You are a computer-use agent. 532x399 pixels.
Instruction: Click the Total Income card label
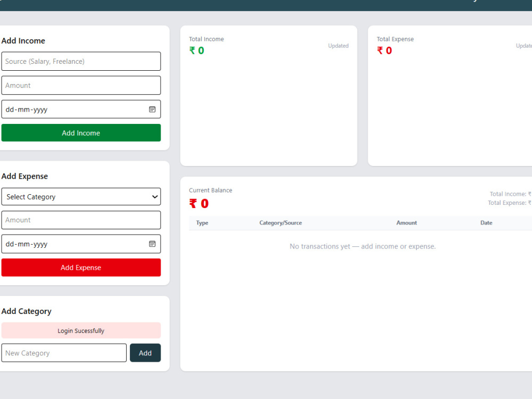tap(206, 39)
